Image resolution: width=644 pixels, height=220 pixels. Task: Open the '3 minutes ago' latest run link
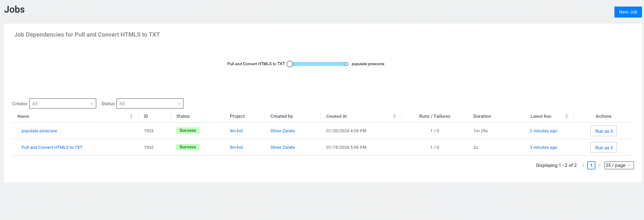[x=543, y=147]
